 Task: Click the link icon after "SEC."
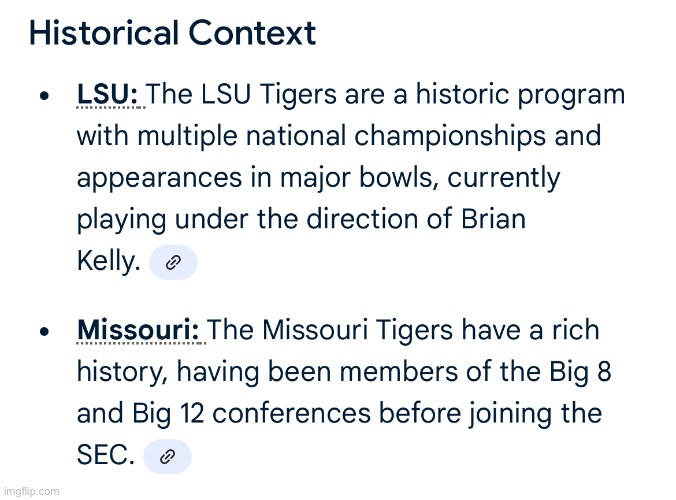tap(167, 456)
